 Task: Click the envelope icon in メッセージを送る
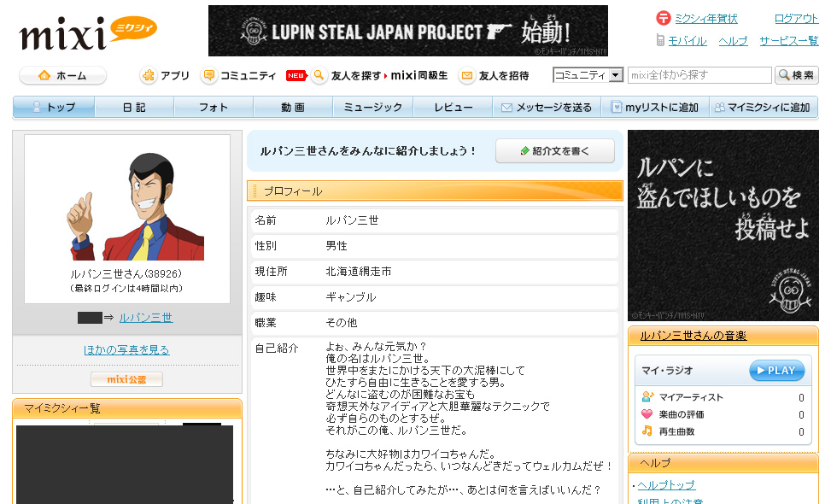click(506, 108)
